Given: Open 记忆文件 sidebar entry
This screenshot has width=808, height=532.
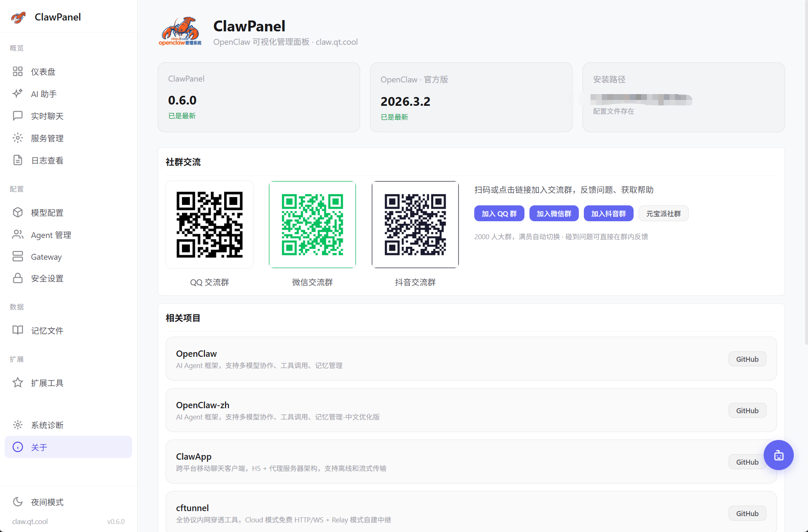Looking at the screenshot, I should pyautogui.click(x=47, y=330).
